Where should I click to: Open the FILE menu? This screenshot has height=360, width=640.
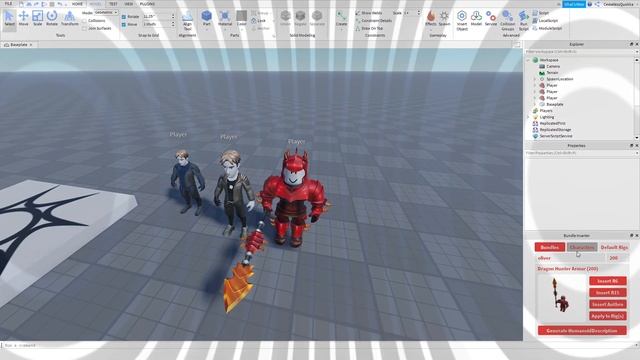tap(8, 4)
